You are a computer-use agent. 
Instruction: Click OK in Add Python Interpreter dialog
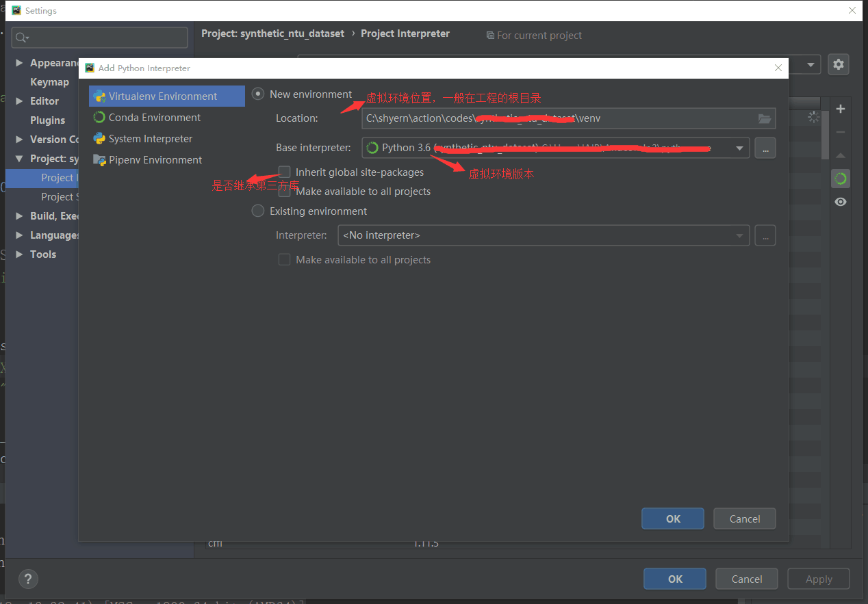click(673, 518)
